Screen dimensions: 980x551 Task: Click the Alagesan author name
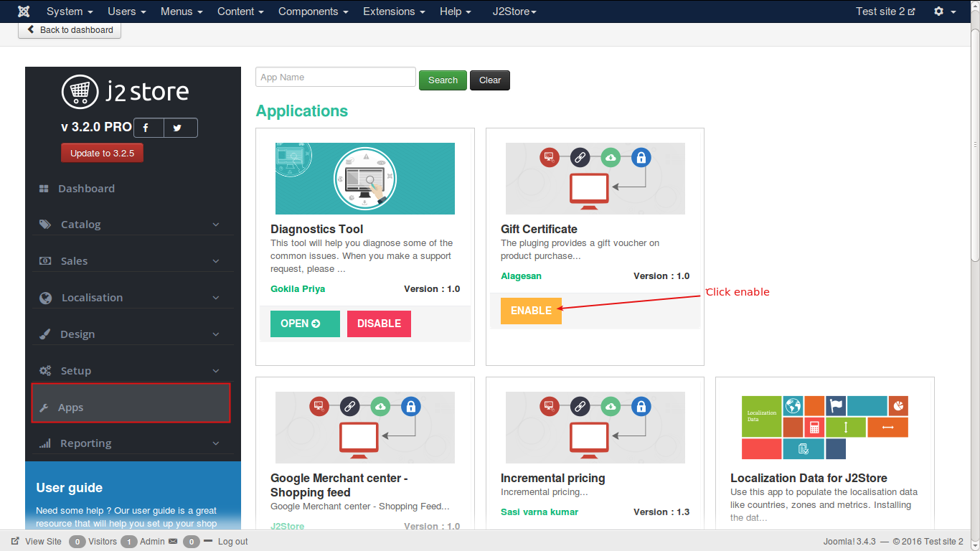point(521,276)
